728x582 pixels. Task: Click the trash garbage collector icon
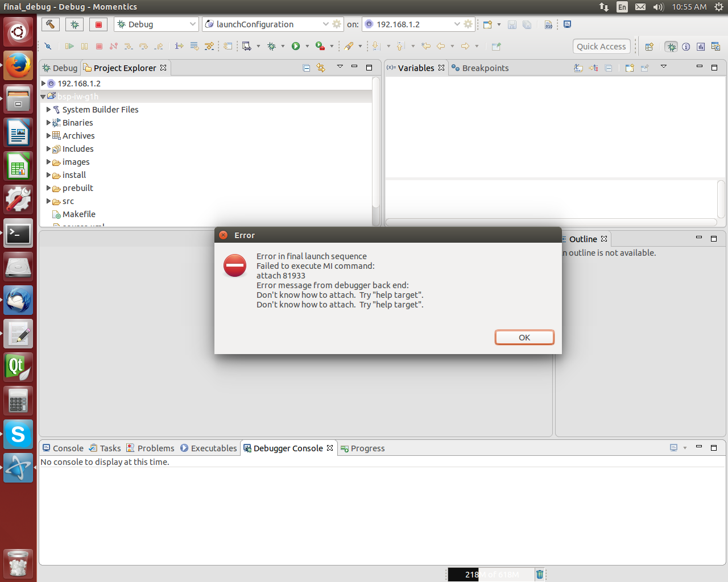click(539, 574)
